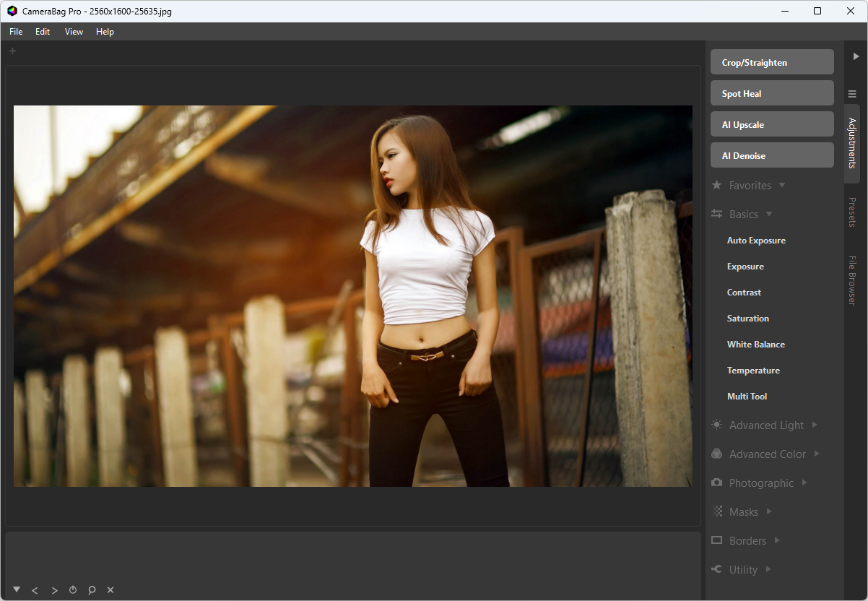This screenshot has height=601, width=868.
Task: Expand the Advanced Color section
Action: pos(767,454)
